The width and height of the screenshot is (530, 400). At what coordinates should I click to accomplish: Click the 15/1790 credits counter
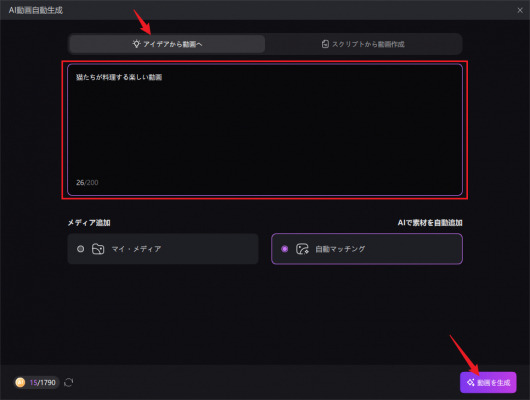[43, 382]
